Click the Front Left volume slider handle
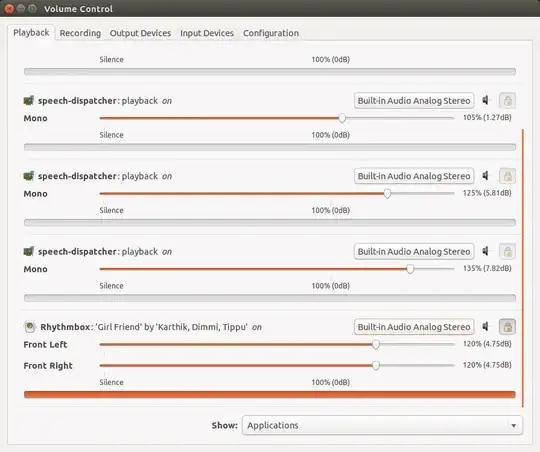This screenshot has width=540, height=452. point(376,344)
